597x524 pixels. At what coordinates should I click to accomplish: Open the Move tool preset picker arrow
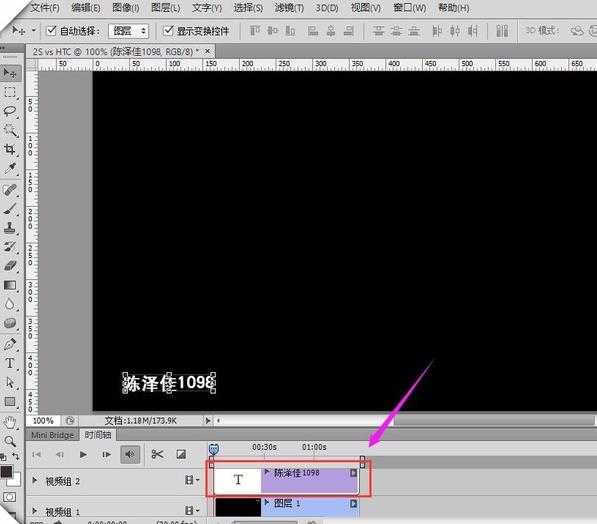34,30
